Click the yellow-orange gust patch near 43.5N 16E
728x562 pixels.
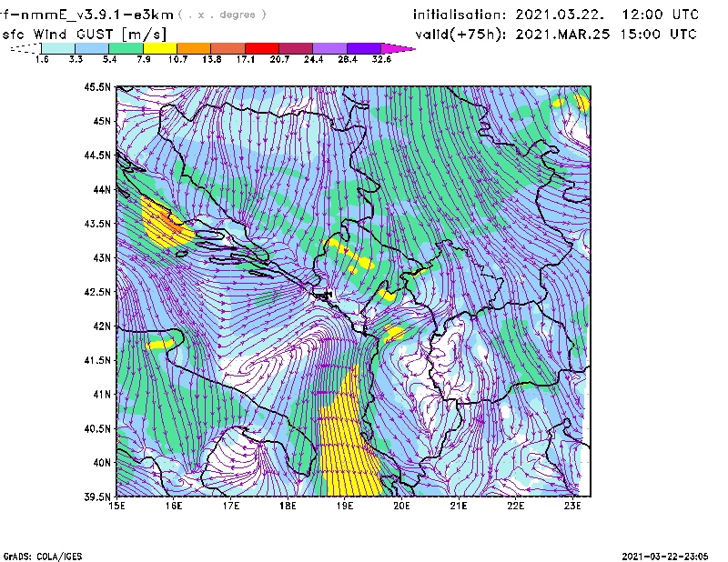click(165, 224)
